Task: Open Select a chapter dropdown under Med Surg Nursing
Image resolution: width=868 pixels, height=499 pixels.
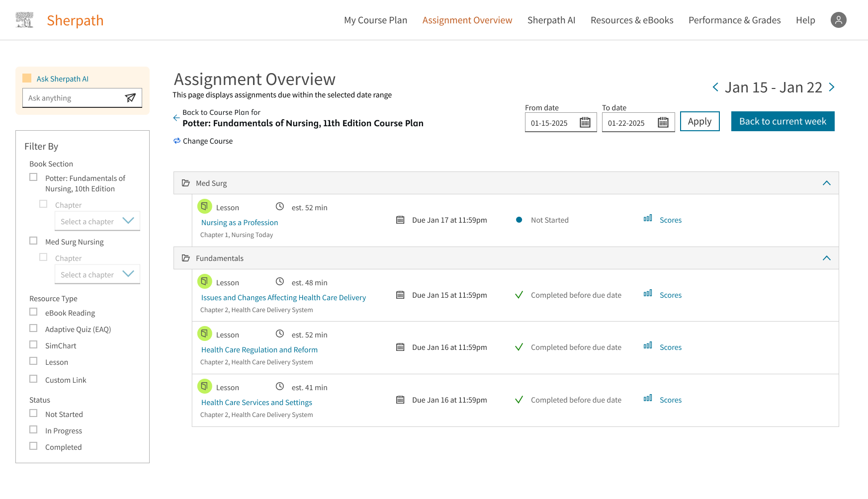Action: (97, 274)
